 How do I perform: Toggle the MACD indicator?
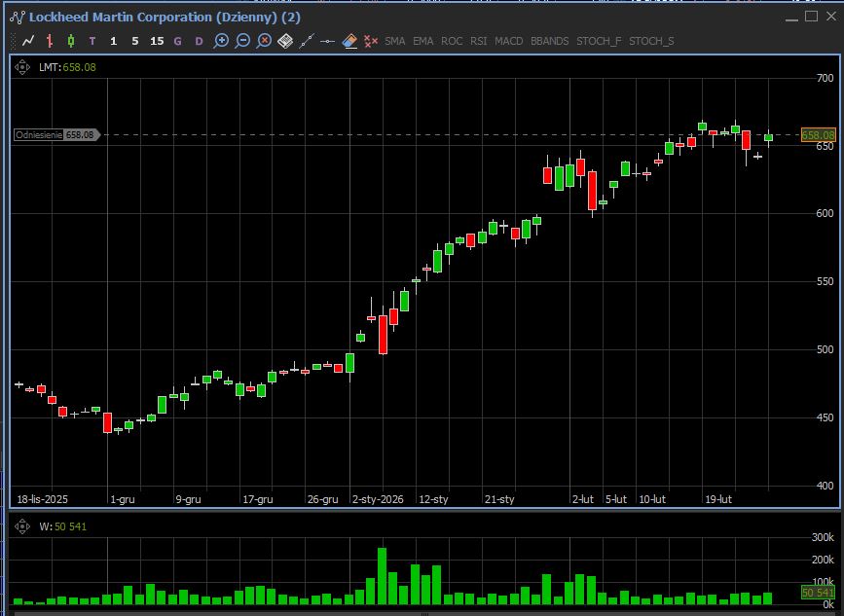[508, 41]
